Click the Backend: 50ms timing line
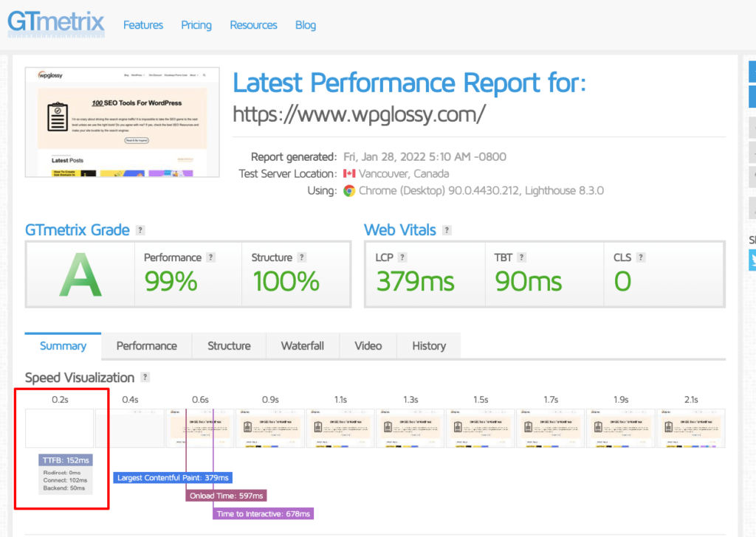The width and height of the screenshot is (756, 537). pos(64,488)
